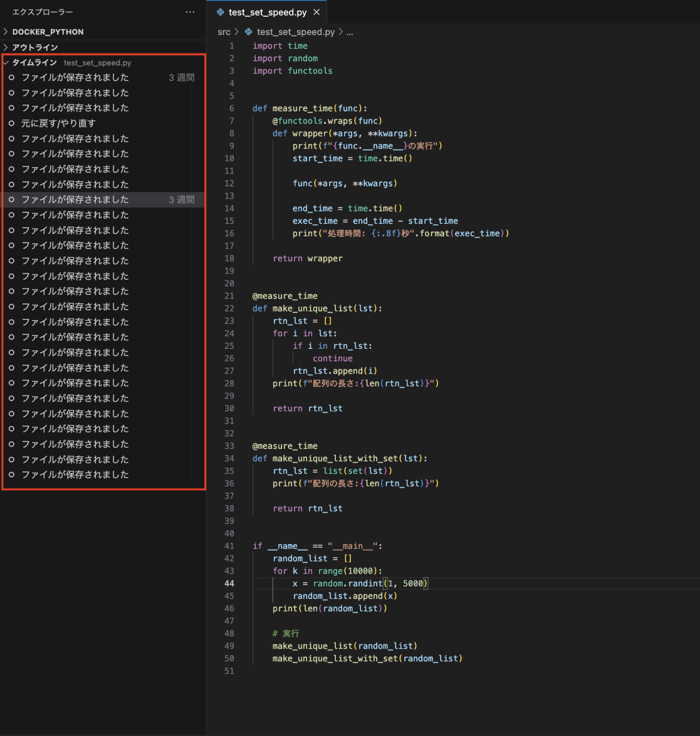This screenshot has width=700, height=736.
Task: Click the Python icon in the breadcrumb bar
Action: pyautogui.click(x=248, y=32)
